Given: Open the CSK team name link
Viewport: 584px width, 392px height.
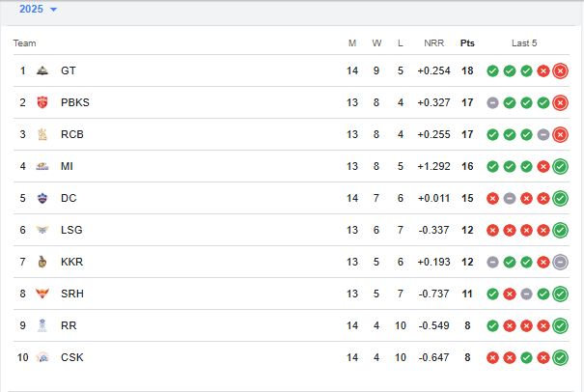Looking at the screenshot, I should click(x=72, y=357).
